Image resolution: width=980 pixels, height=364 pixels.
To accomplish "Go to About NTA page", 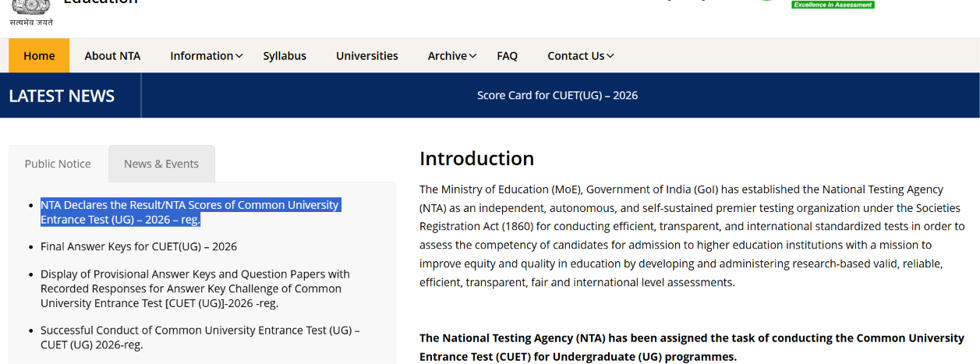I will coord(112,55).
